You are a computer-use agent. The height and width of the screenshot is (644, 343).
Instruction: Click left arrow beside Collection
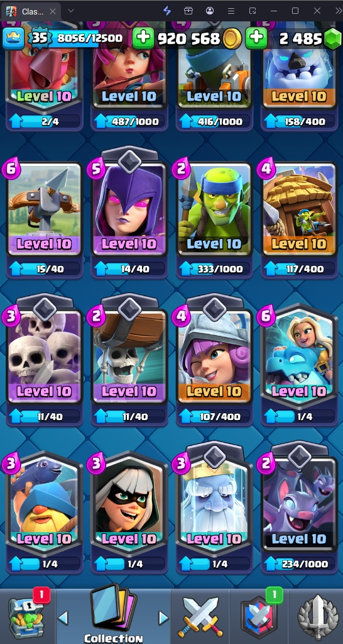pos(63,618)
